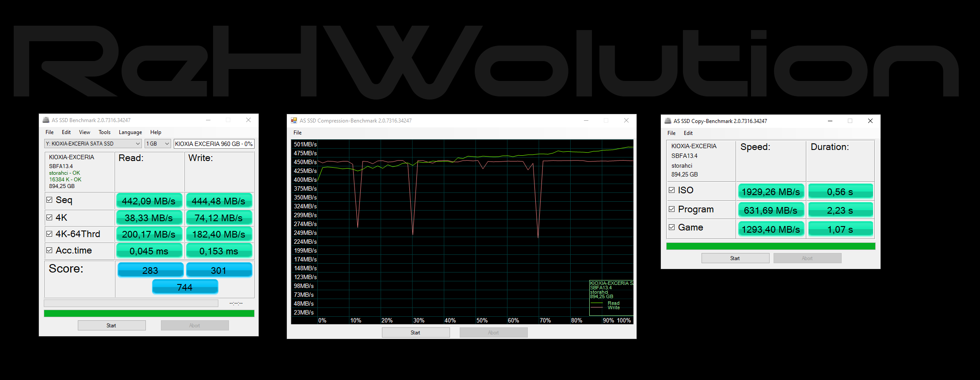
Task: Click the storahci - OK status text
Action: pyautogui.click(x=65, y=173)
